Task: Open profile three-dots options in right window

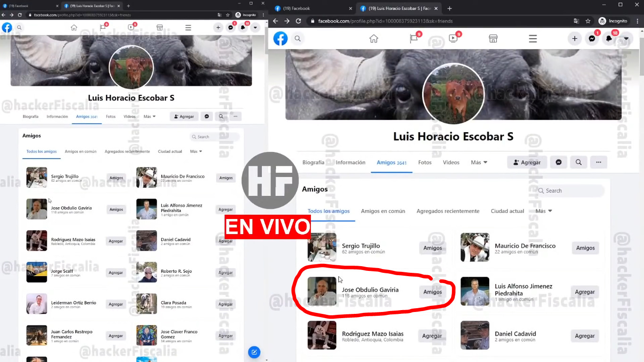Action: pyautogui.click(x=598, y=162)
